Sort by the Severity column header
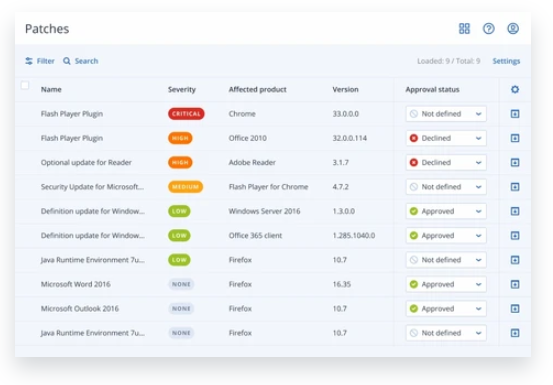Viewport: 553px width, 385px height. click(182, 90)
